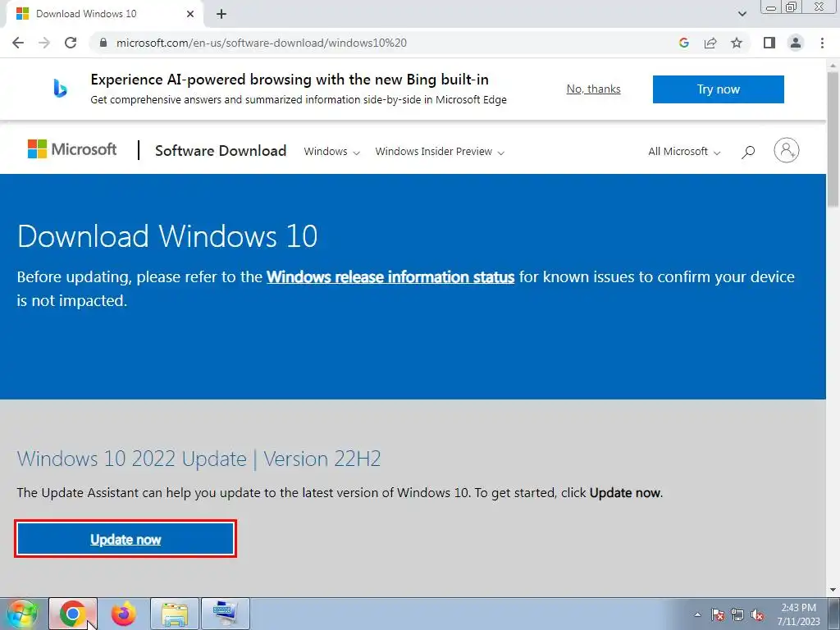Close the Download Windows 10 tab
This screenshot has width=840, height=630.
click(190, 14)
